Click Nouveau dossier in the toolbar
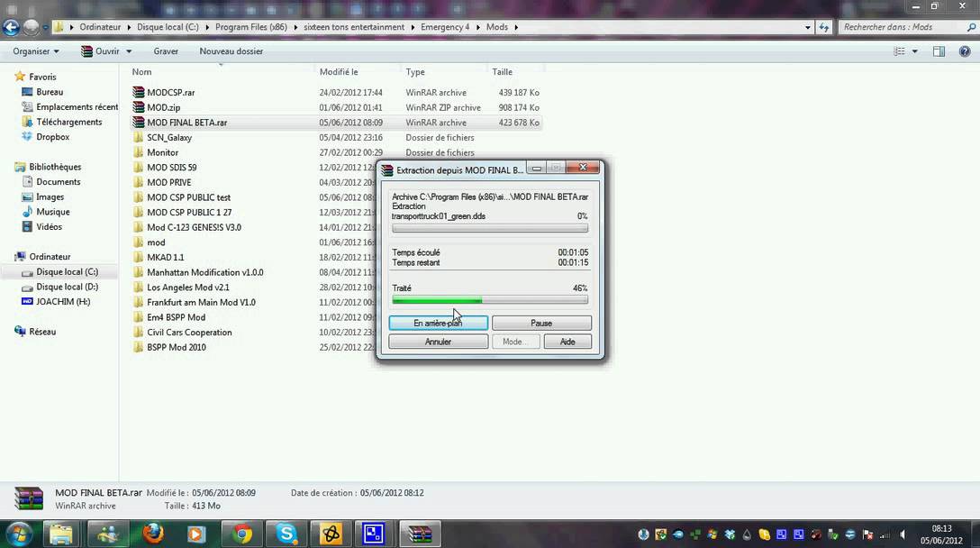 231,51
